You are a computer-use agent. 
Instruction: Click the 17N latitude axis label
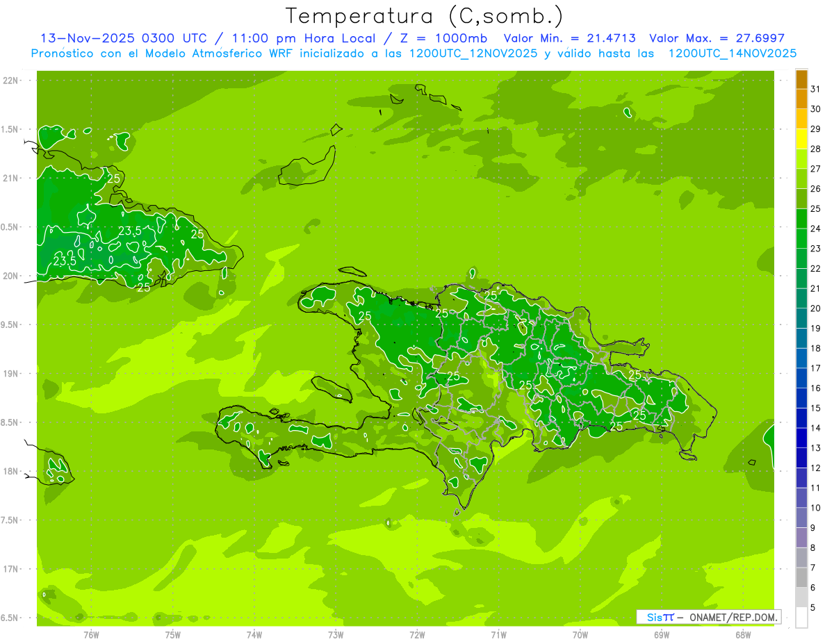coord(11,569)
